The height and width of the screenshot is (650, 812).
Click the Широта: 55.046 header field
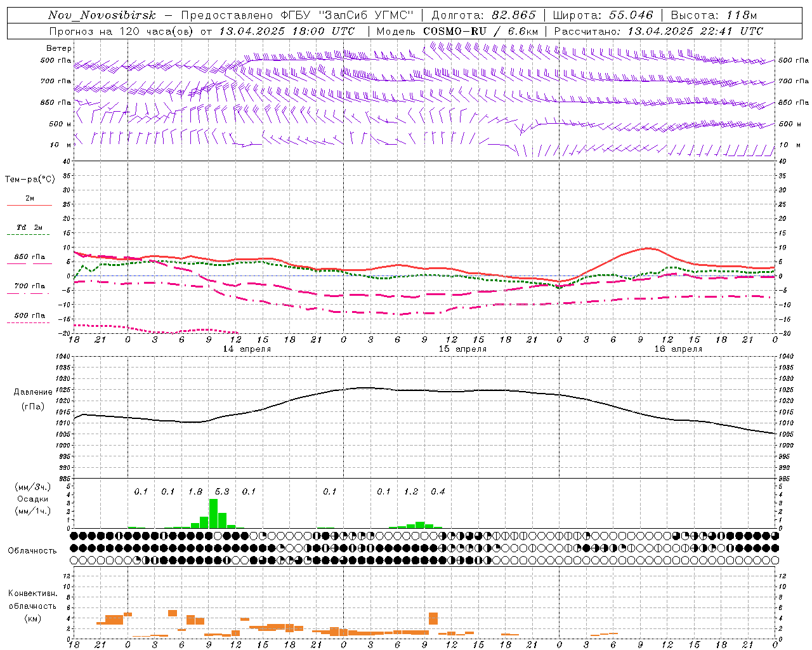pyautogui.click(x=603, y=15)
